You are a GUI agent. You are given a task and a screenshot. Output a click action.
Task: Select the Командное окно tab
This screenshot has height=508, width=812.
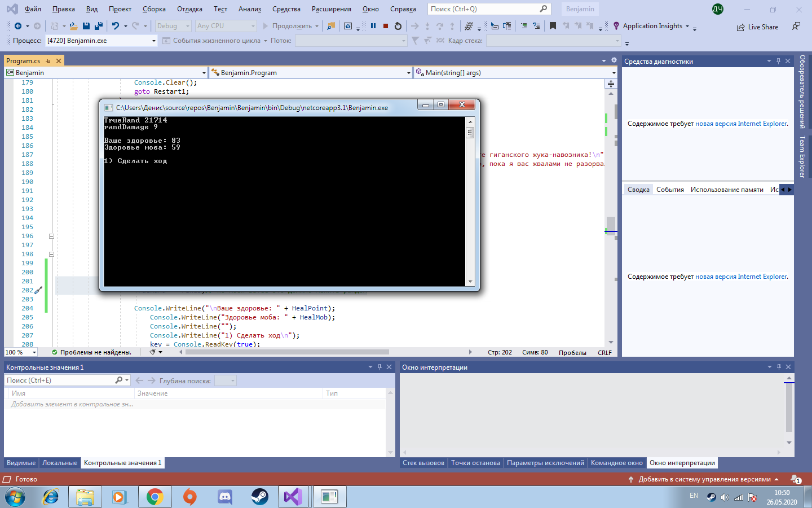616,463
